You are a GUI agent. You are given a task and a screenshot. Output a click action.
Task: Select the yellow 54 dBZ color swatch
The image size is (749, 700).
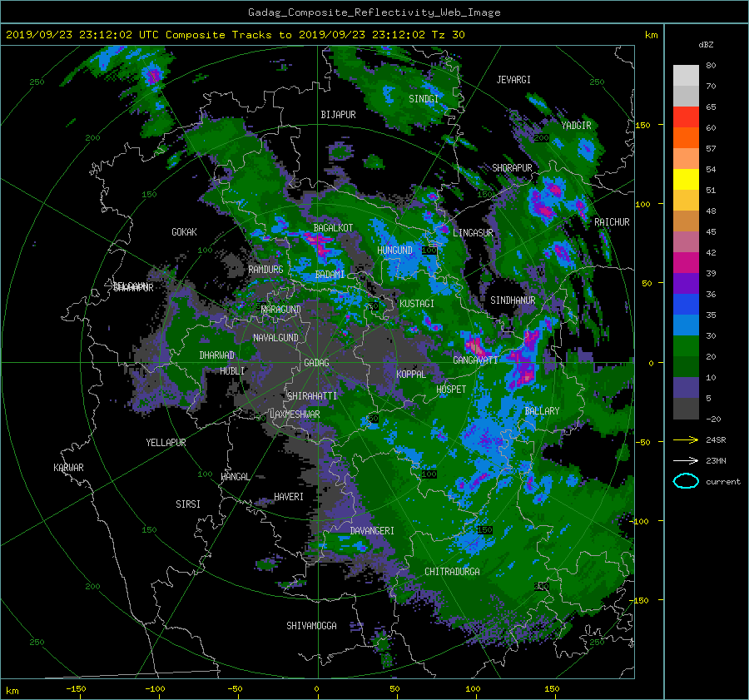686,179
